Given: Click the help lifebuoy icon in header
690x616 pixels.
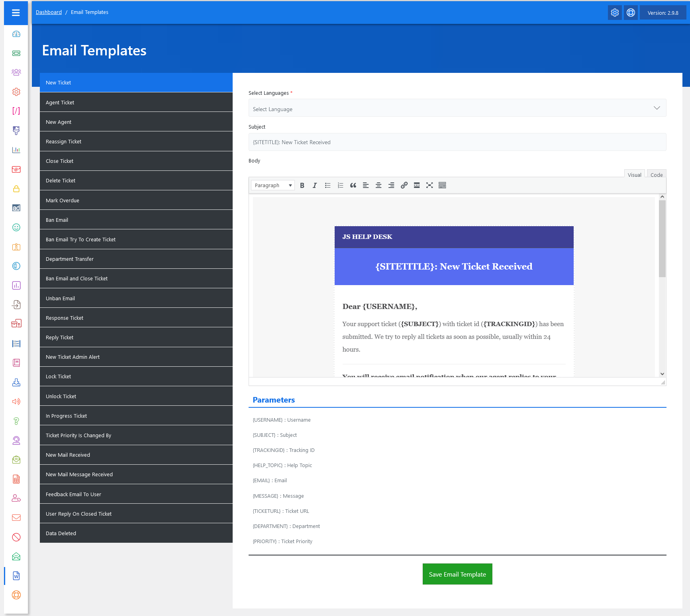Looking at the screenshot, I should [x=631, y=13].
